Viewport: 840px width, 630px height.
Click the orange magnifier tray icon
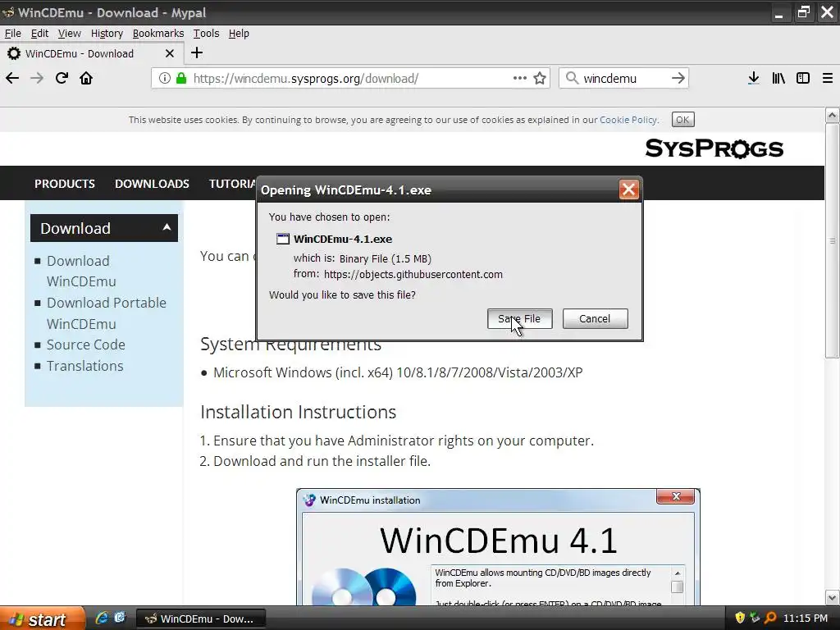click(x=770, y=618)
